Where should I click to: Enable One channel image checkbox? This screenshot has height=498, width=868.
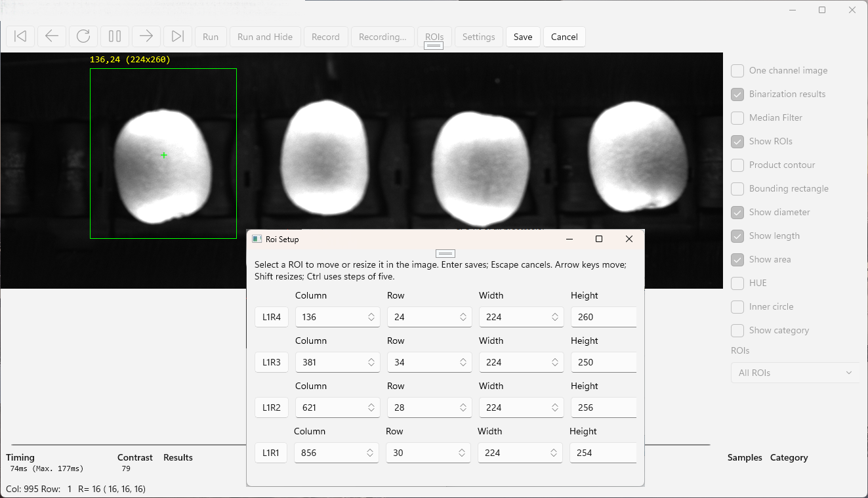[737, 70]
